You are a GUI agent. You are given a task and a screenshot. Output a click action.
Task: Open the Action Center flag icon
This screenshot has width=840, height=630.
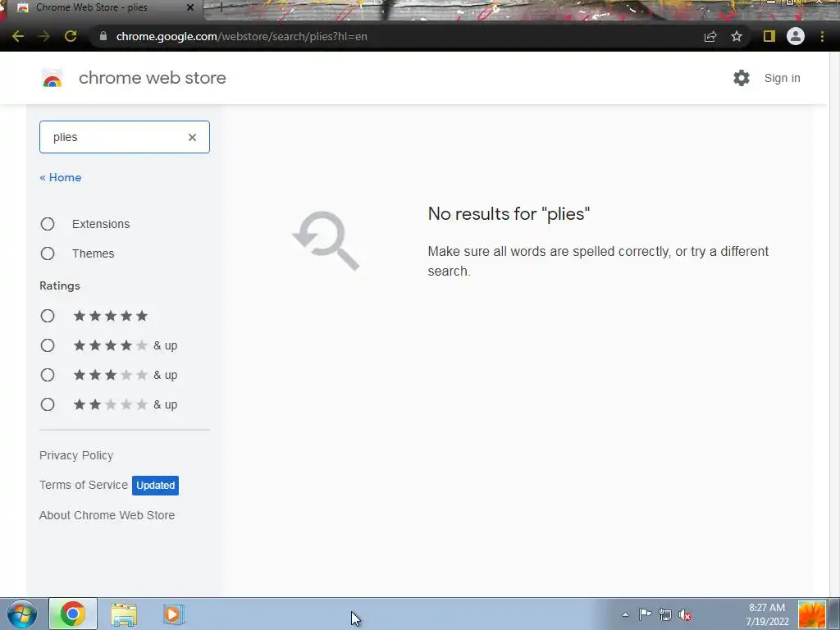tap(645, 614)
